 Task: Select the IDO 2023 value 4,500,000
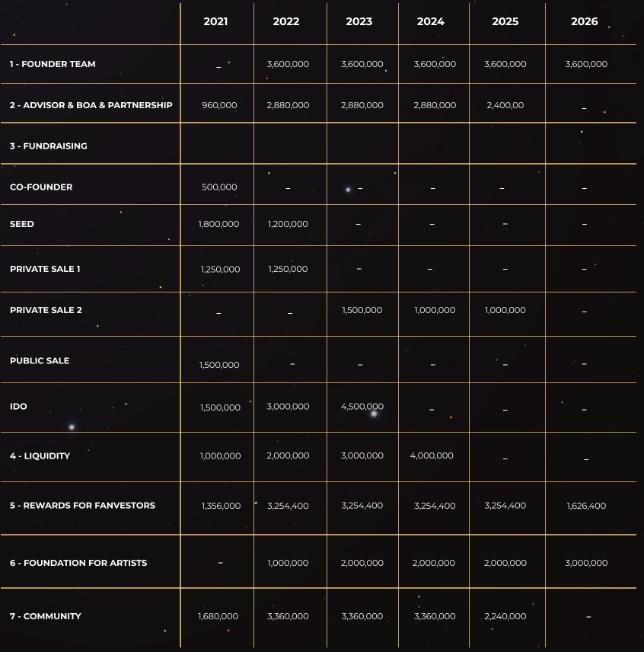pyautogui.click(x=362, y=406)
